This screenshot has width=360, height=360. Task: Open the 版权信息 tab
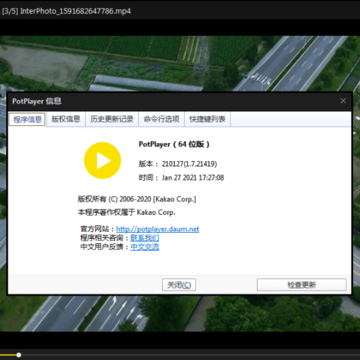[x=66, y=119]
